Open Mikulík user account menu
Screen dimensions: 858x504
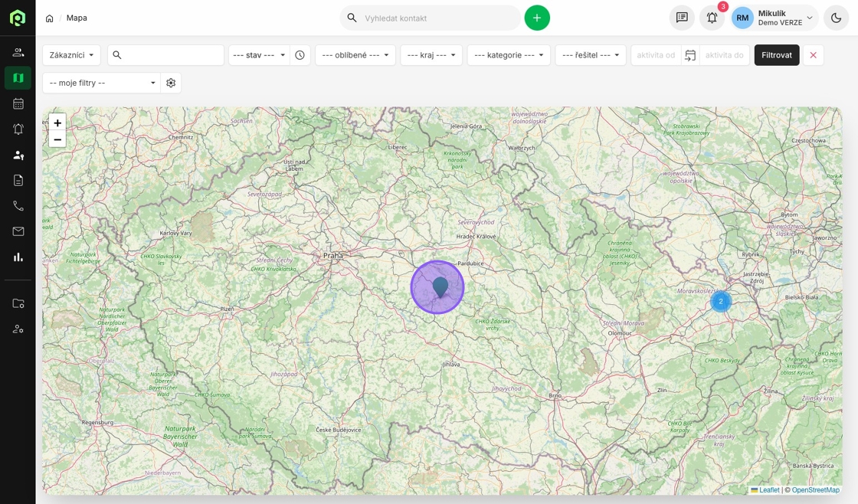tap(774, 18)
